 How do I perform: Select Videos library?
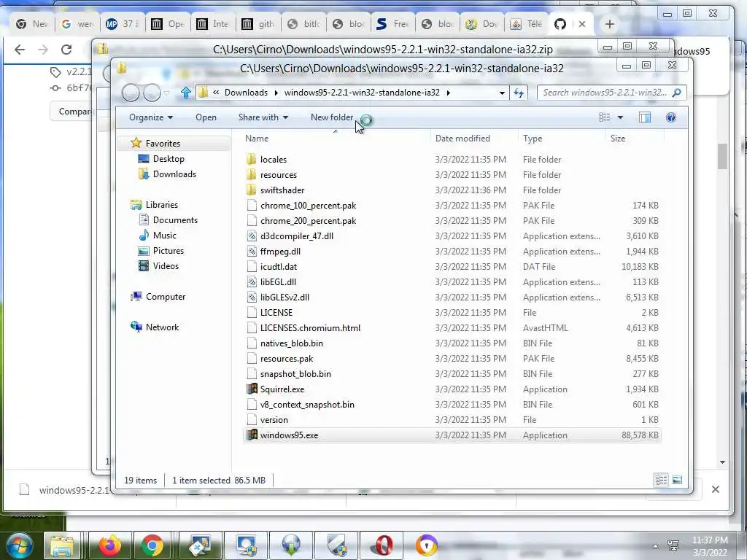[166, 265]
